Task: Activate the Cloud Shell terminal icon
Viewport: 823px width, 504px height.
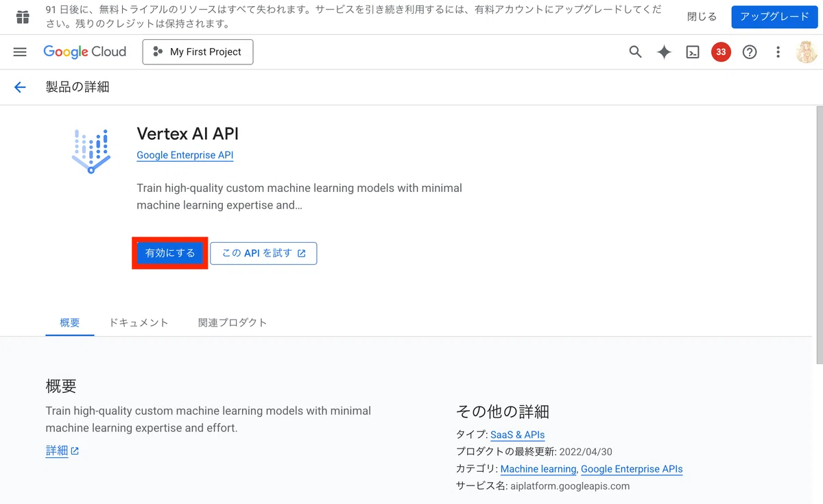Action: 693,52
